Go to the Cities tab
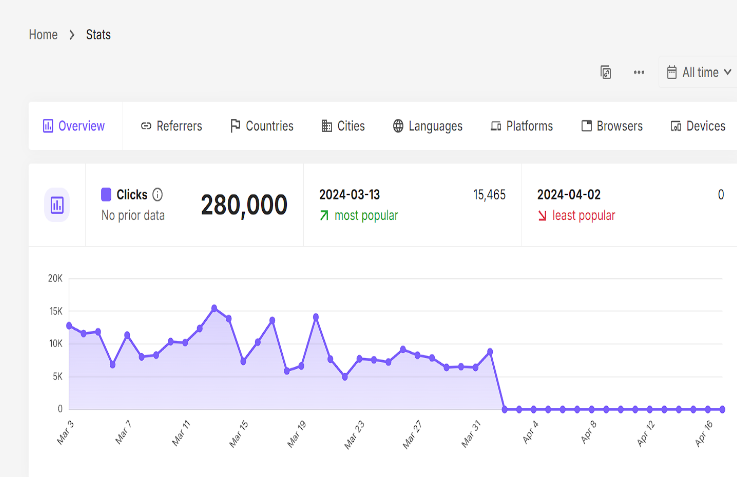737x477 pixels. pyautogui.click(x=343, y=126)
